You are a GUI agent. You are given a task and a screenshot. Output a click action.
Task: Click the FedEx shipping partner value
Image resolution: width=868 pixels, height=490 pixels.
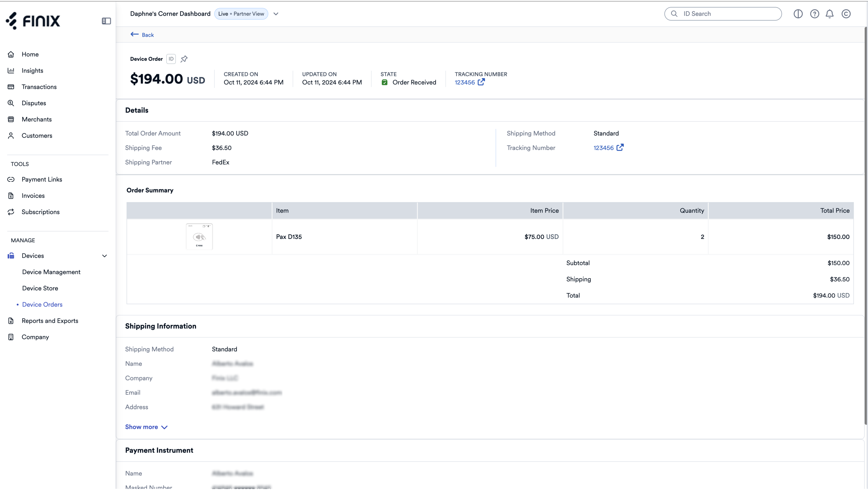coord(221,162)
